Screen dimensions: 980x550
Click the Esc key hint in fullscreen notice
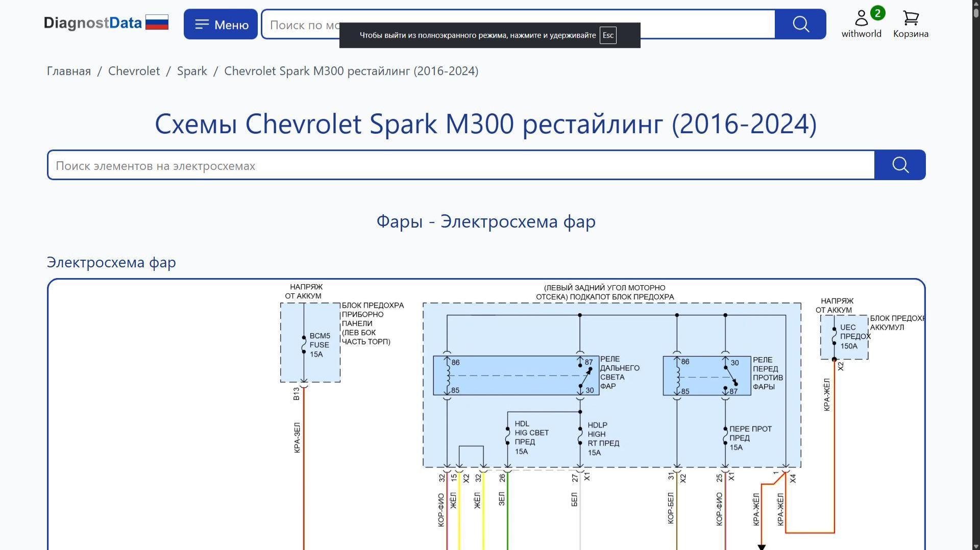tap(608, 35)
